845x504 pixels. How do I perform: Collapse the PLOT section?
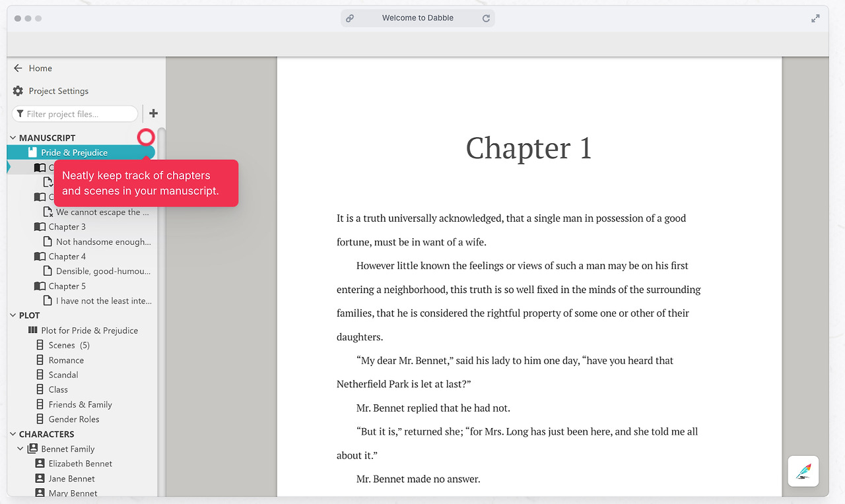(x=13, y=315)
